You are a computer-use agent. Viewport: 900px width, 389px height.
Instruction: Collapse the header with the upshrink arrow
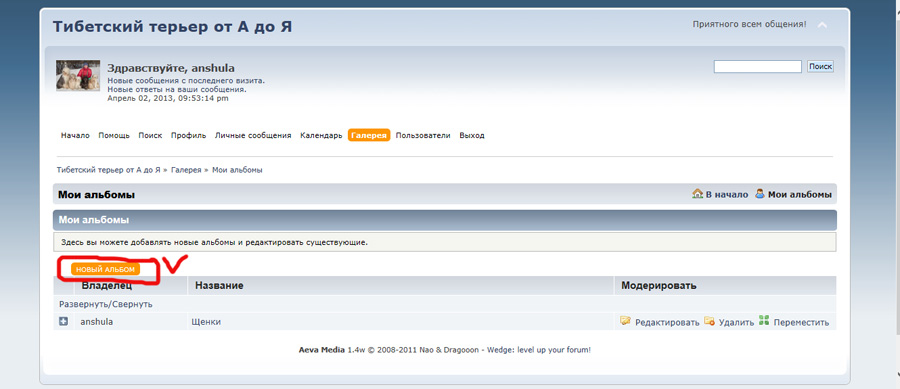(823, 25)
